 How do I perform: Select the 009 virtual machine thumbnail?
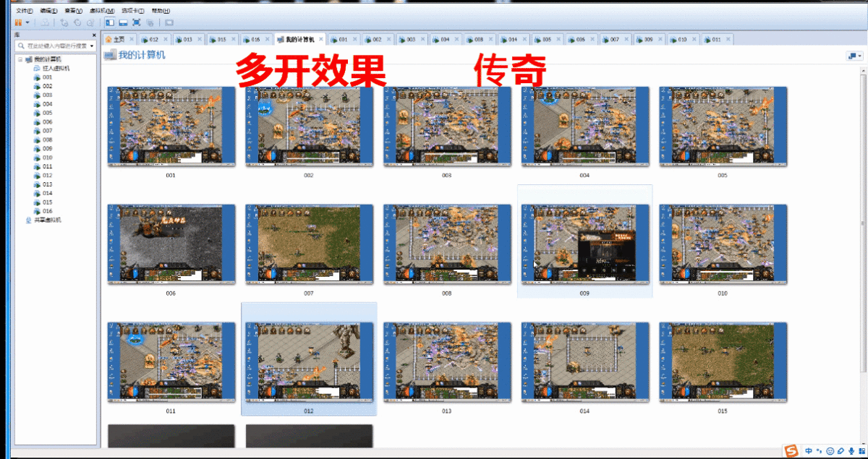pyautogui.click(x=584, y=244)
